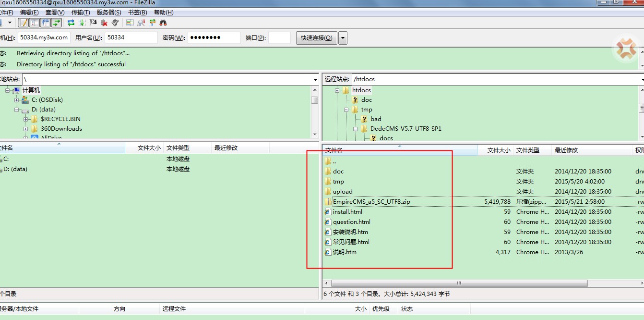Open the 服务器(S) menu
The height and width of the screenshot is (320, 644).
[109, 12]
